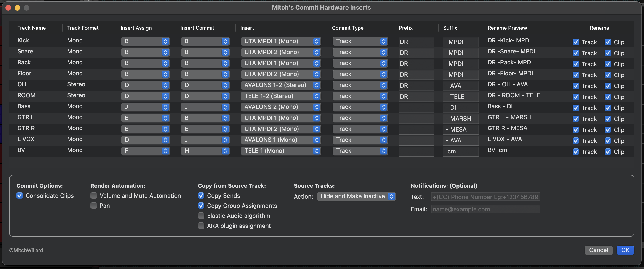Enable Volume and Mute Automation rendering
This screenshot has width=644, height=269.
click(x=94, y=195)
